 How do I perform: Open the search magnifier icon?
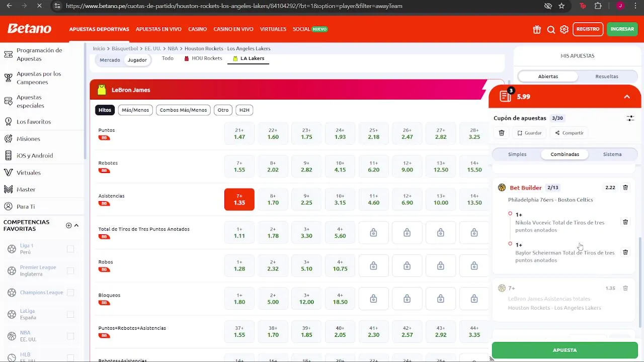[x=551, y=29]
